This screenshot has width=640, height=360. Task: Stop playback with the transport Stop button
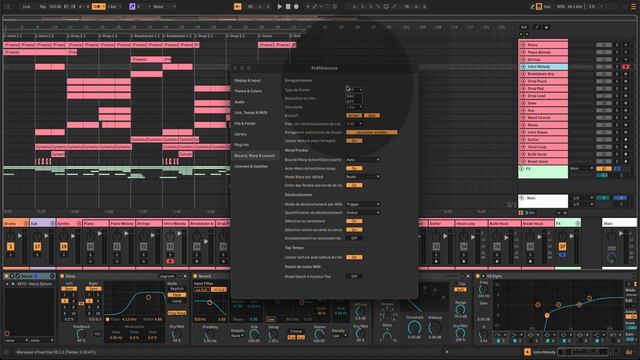tap(288, 7)
